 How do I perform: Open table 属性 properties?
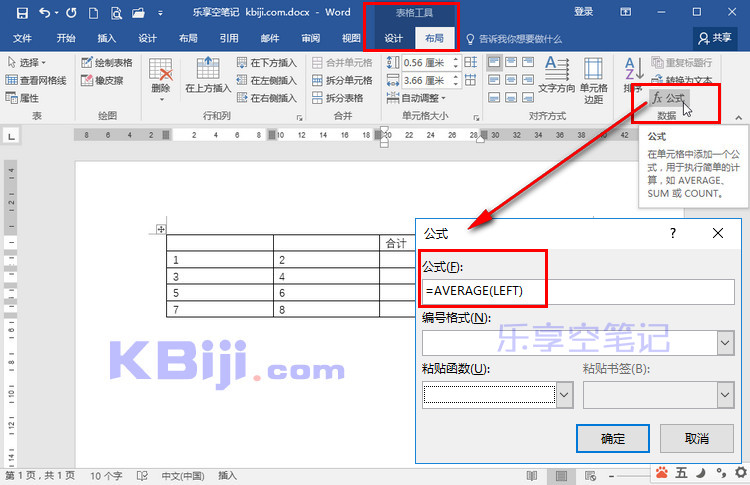tap(22, 98)
